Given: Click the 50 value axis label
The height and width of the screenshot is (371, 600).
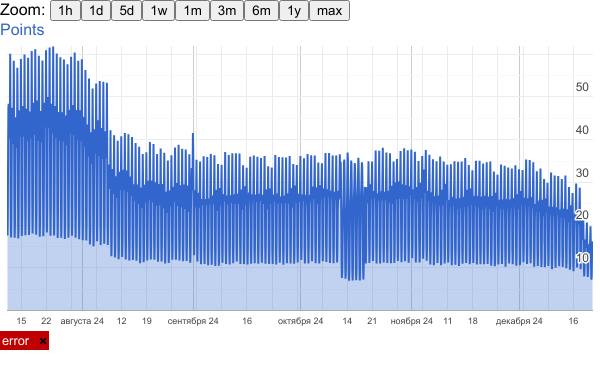Looking at the screenshot, I should (x=582, y=87).
